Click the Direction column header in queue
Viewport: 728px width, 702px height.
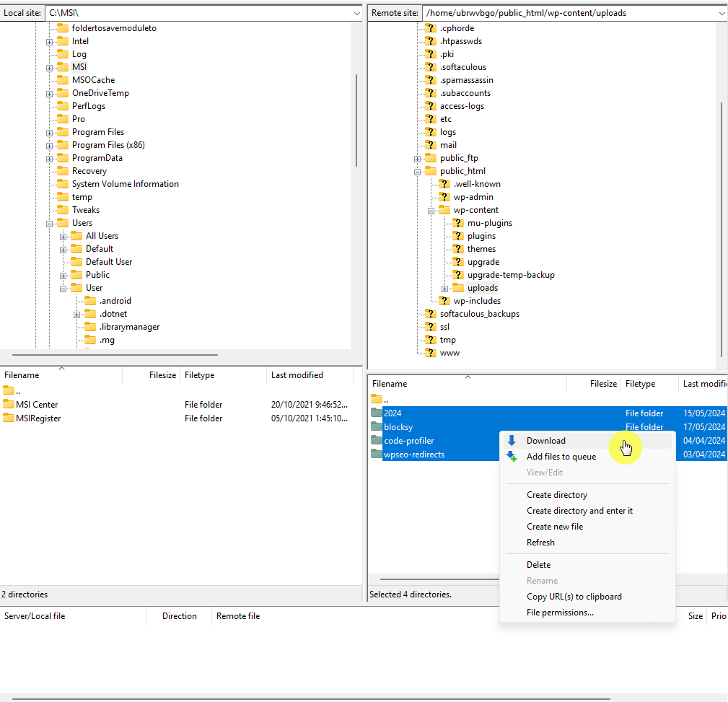[179, 616]
